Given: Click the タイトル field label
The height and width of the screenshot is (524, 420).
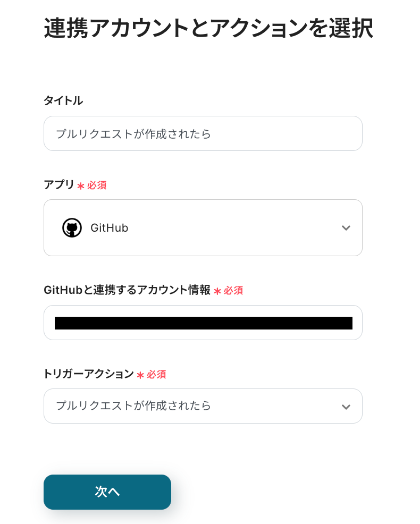Looking at the screenshot, I should [63, 100].
